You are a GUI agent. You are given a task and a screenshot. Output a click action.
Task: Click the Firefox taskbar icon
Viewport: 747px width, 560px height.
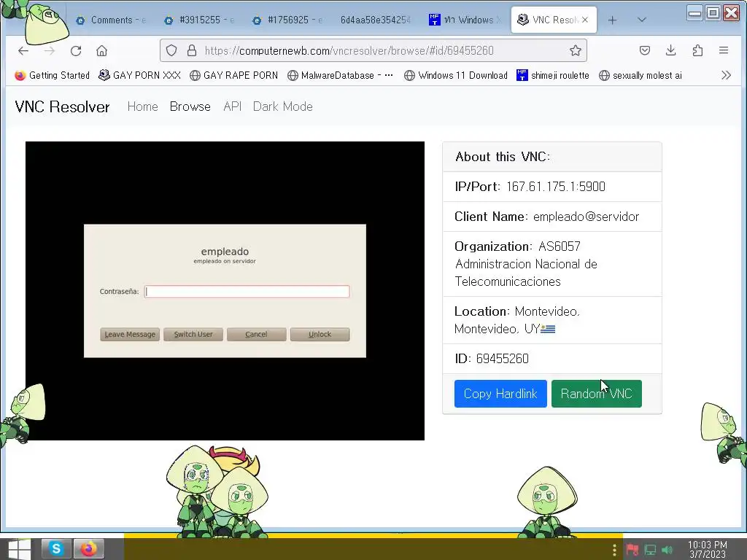pos(88,549)
